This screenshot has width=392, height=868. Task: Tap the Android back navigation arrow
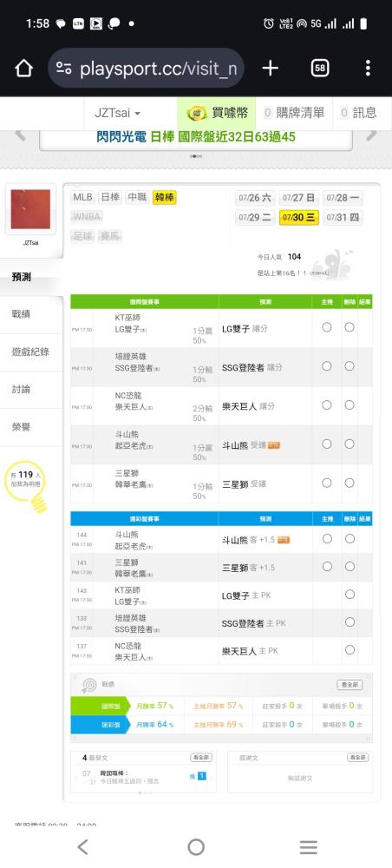(x=82, y=846)
